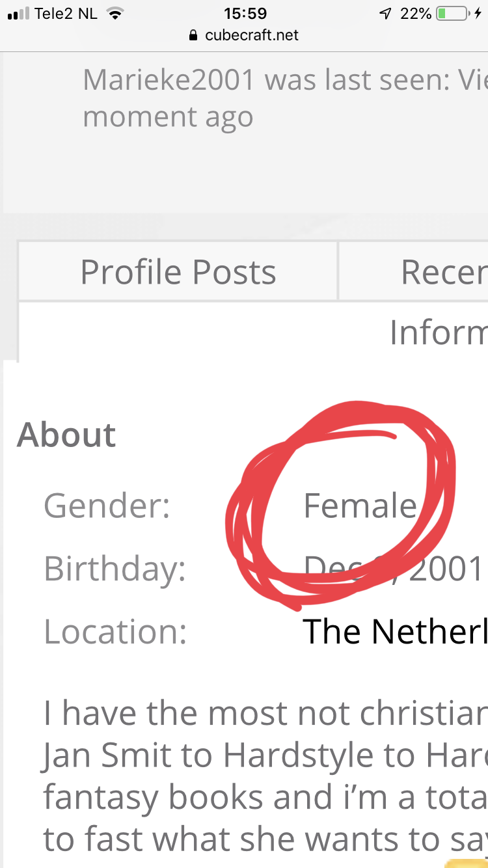
Task: Tap the location services arrow icon
Action: (x=385, y=14)
